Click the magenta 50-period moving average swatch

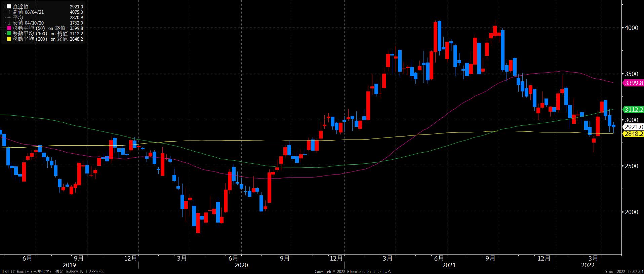9,28
